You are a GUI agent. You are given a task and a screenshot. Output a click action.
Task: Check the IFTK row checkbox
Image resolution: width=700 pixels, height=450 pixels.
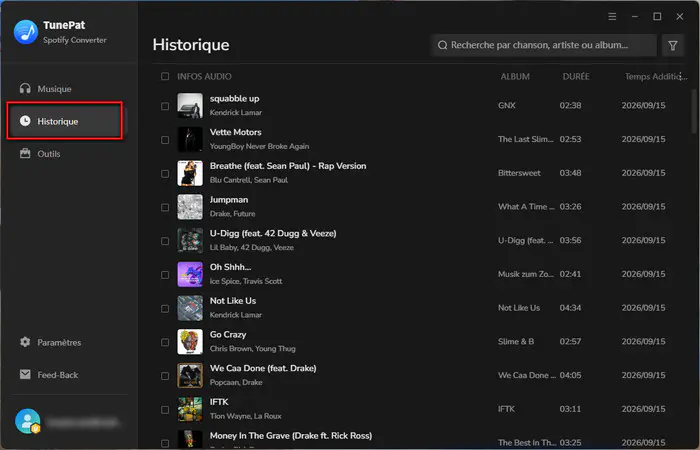(165, 409)
